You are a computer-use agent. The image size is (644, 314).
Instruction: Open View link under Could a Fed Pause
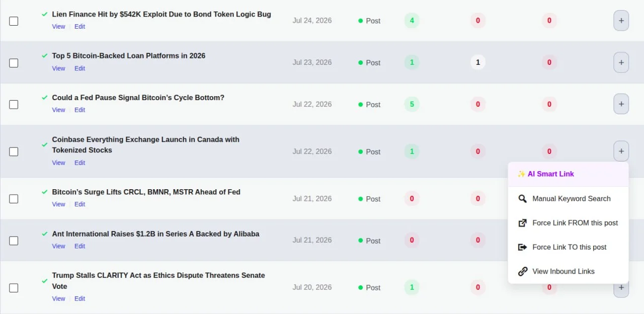pos(58,110)
